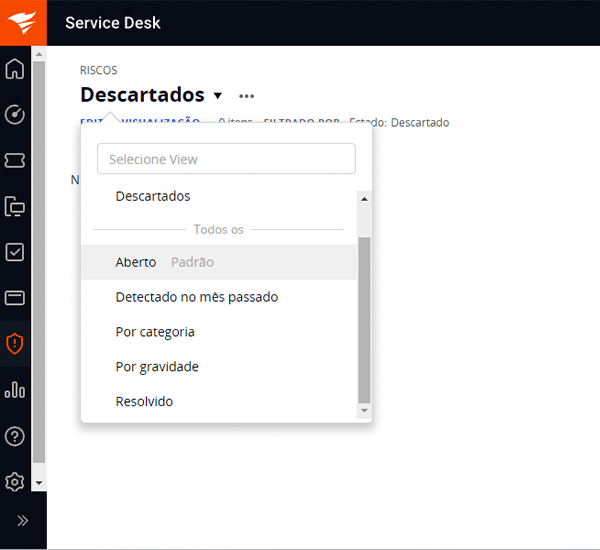Open the Assets devices icon
This screenshot has height=550, width=600.
15,206
